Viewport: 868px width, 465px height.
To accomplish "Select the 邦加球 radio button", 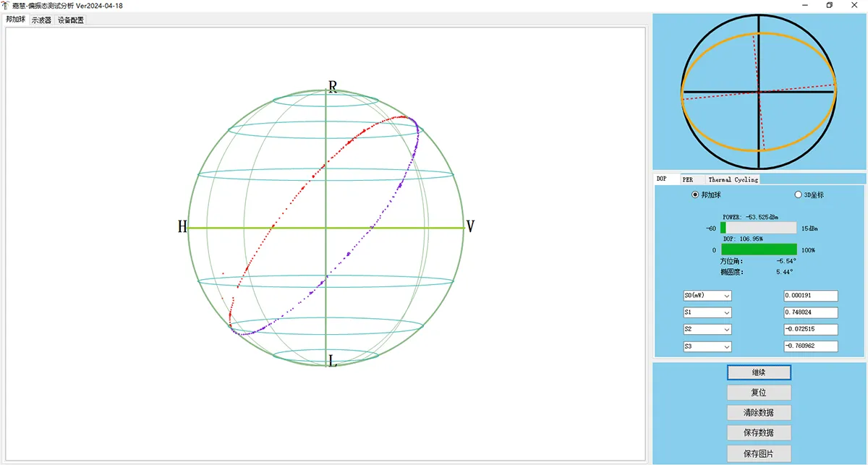I will (x=696, y=195).
